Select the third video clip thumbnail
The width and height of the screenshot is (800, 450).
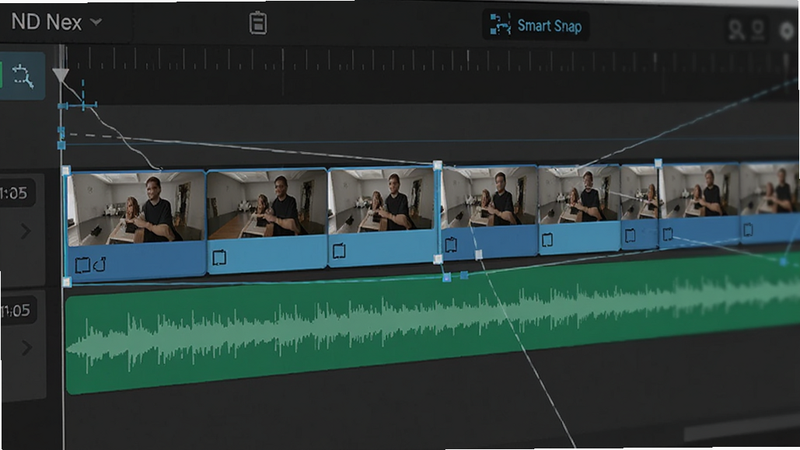[x=381, y=201]
